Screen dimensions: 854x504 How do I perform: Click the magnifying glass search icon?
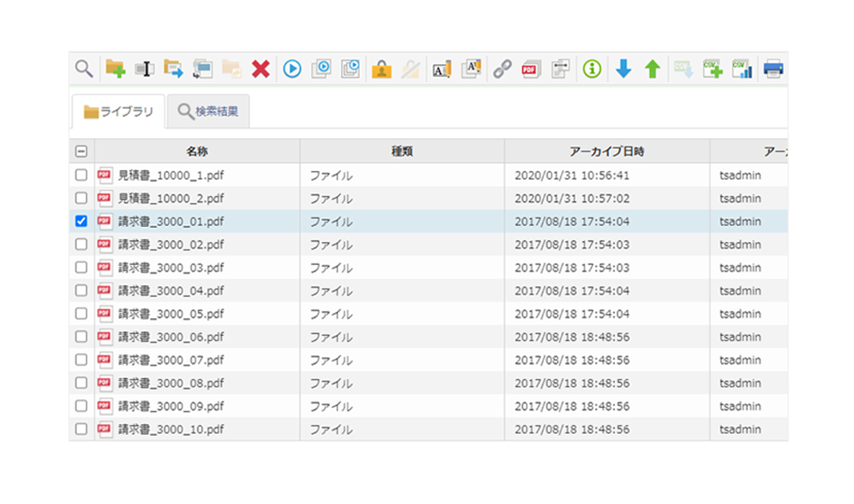point(84,68)
